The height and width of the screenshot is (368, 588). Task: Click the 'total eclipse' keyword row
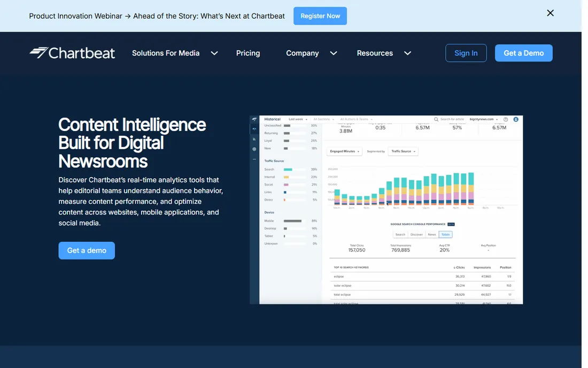click(x=423, y=295)
